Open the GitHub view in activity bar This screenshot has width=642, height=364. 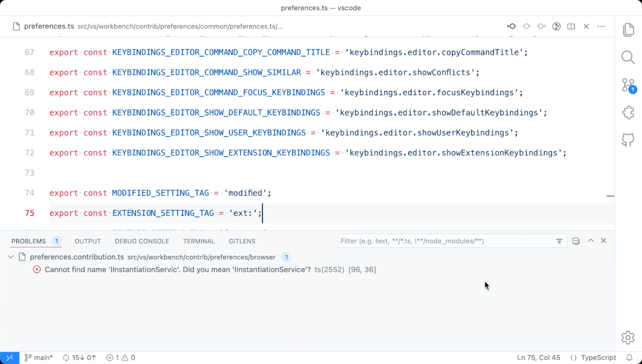pos(628,140)
